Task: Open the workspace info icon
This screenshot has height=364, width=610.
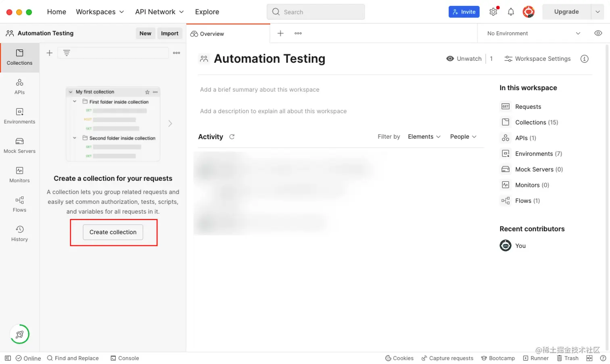Action: [584, 59]
